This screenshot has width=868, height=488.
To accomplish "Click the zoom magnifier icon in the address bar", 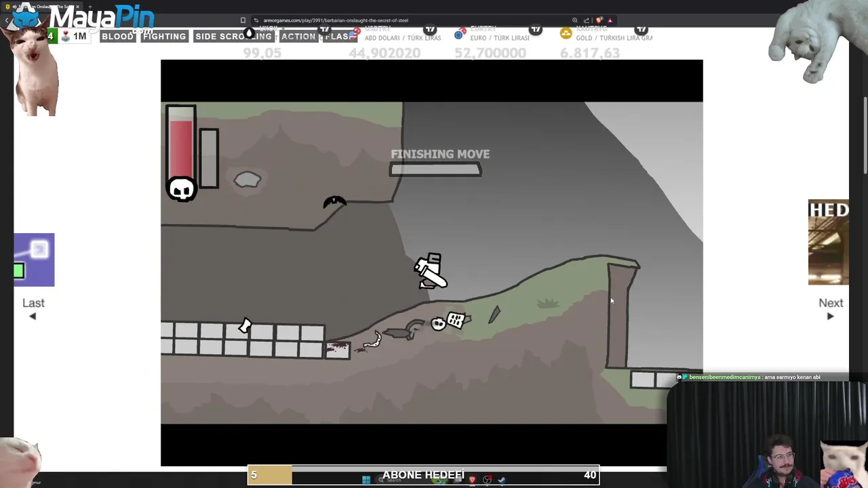I will [575, 20].
